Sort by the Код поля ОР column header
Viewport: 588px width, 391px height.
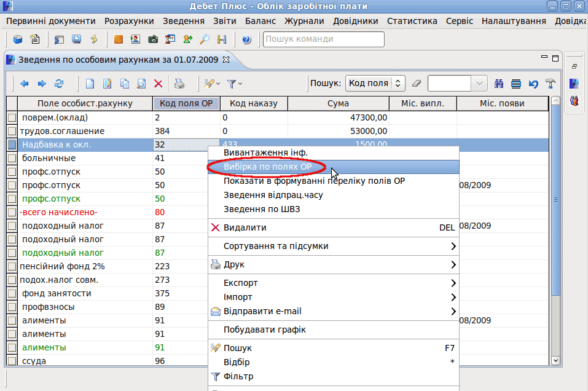(x=186, y=103)
